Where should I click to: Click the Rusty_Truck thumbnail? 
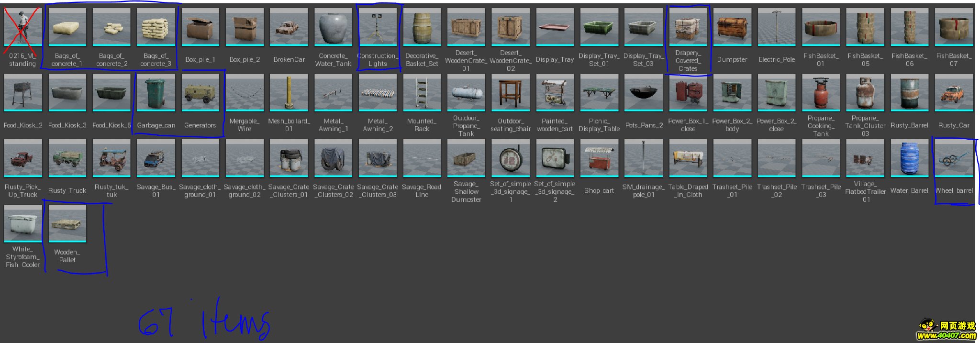67,158
